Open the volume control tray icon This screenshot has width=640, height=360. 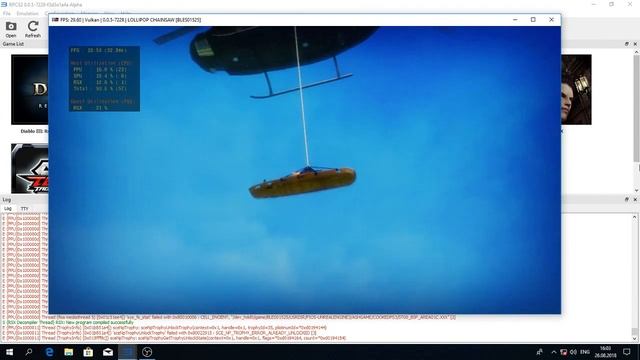click(573, 352)
